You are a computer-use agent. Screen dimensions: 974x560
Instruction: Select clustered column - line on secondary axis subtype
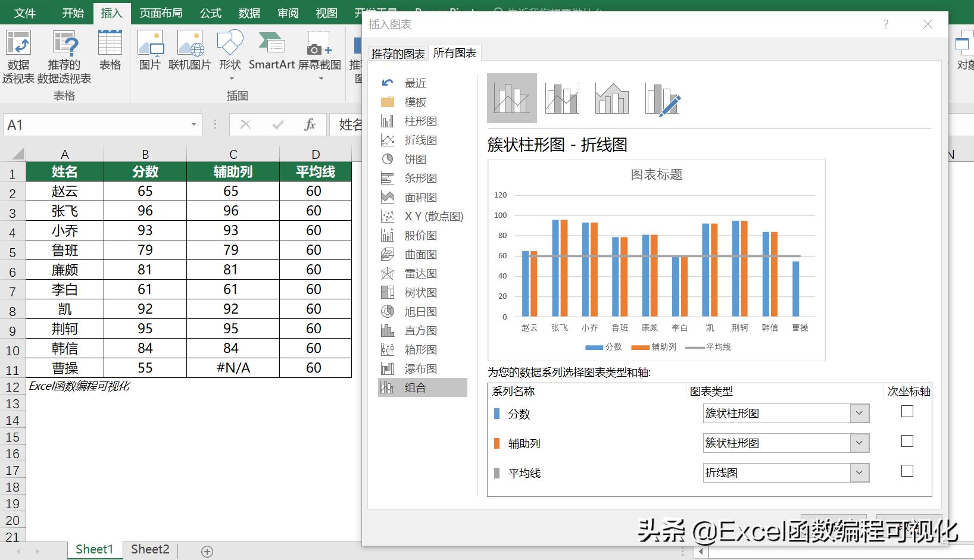(x=561, y=98)
